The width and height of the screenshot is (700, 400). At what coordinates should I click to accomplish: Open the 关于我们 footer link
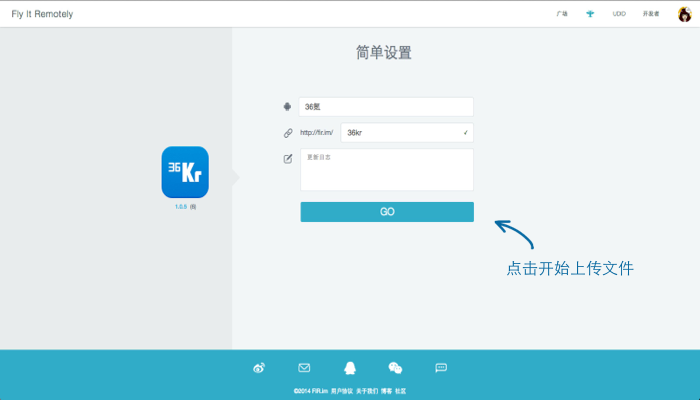pos(367,391)
